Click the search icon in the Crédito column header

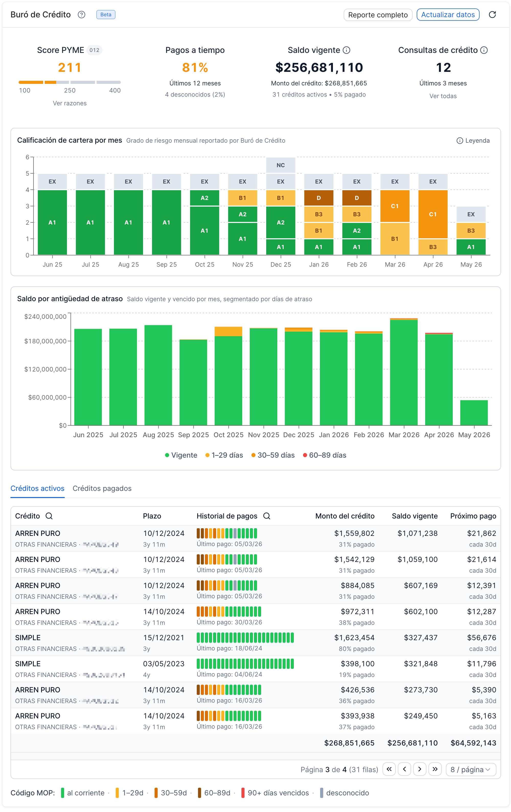[49, 516]
